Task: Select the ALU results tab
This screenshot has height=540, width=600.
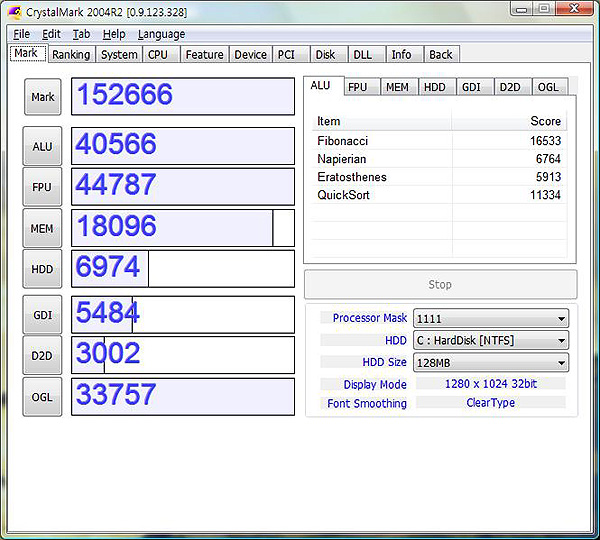Action: coord(324,86)
